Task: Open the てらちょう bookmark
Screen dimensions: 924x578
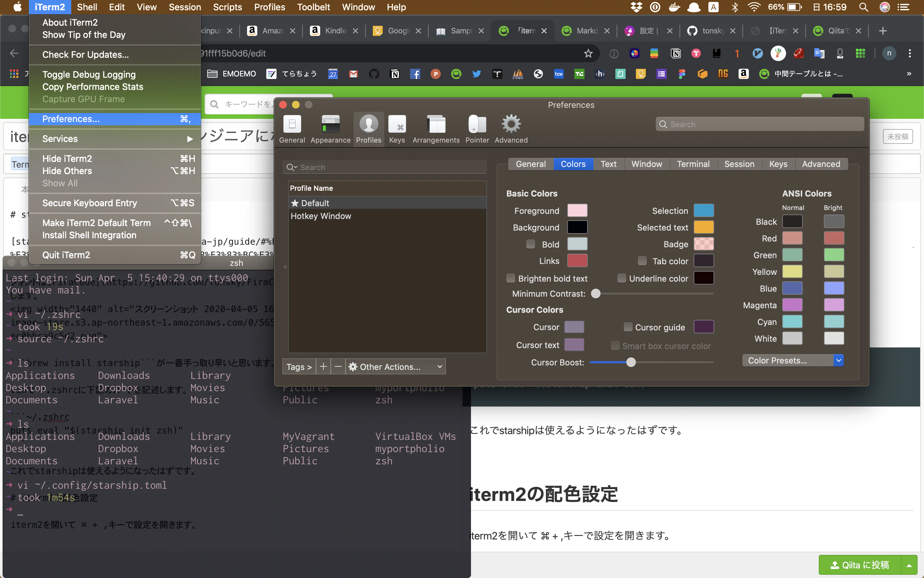Action: pyautogui.click(x=292, y=74)
